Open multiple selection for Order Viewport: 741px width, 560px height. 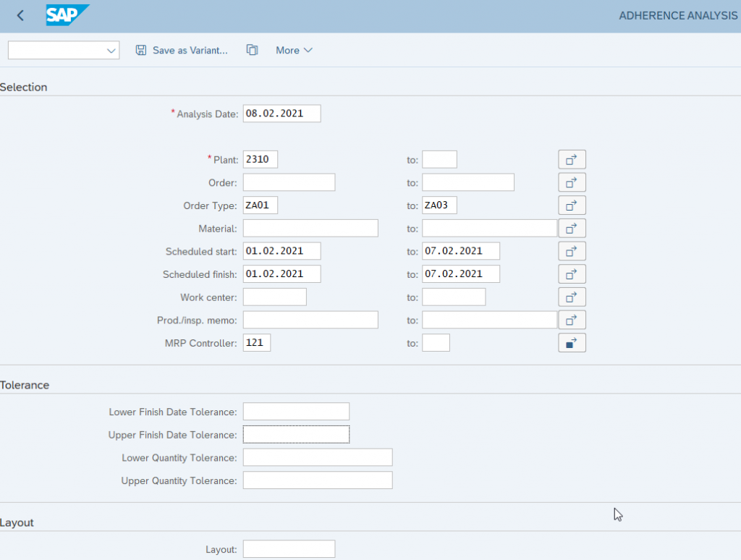tap(572, 182)
